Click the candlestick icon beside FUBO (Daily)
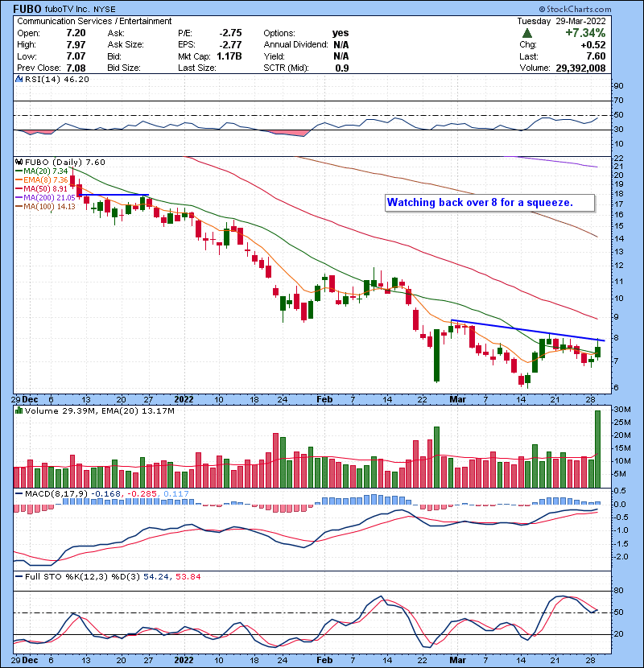This screenshot has width=644, height=668. [x=19, y=162]
